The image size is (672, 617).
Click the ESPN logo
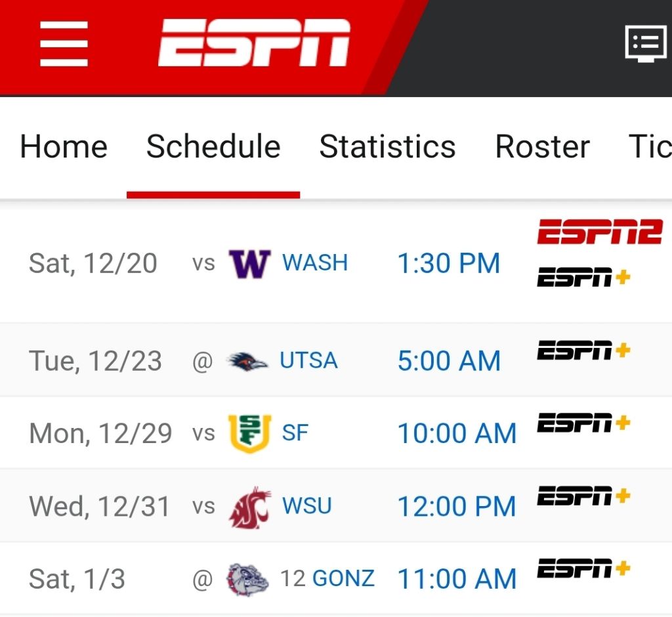coord(254,43)
